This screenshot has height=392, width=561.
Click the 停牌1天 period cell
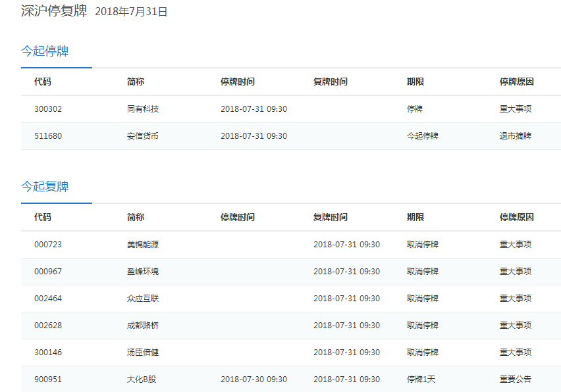click(x=422, y=380)
